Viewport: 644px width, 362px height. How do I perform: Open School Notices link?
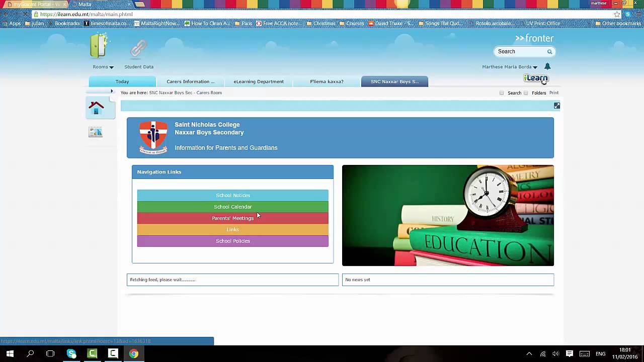pos(233,196)
